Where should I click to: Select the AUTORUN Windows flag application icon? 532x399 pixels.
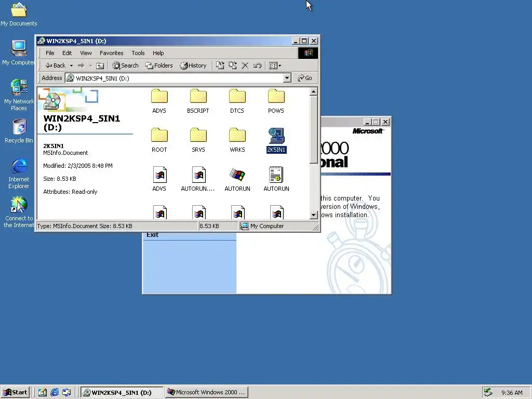(x=237, y=179)
